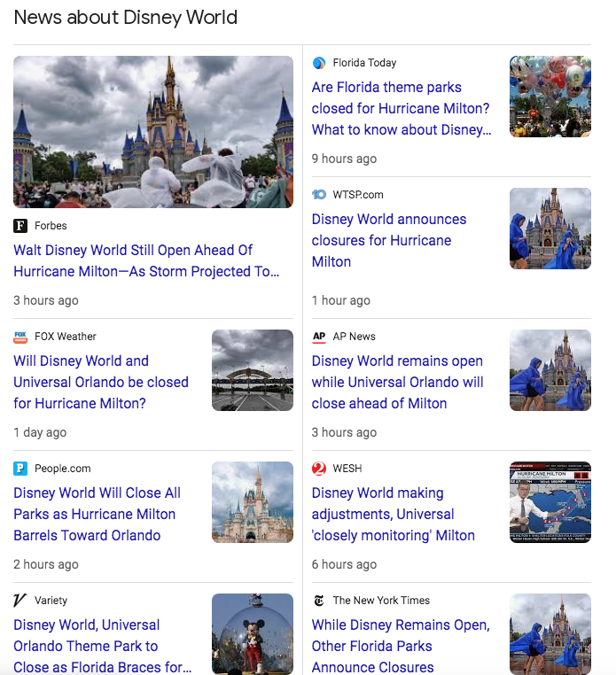Click the 'Florida Today' source name
616x675 pixels.
(364, 63)
